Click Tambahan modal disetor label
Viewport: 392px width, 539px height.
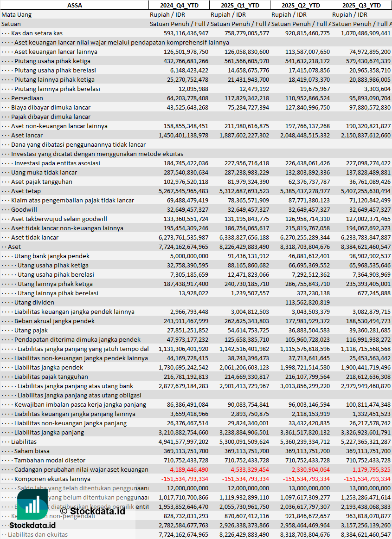point(50,460)
